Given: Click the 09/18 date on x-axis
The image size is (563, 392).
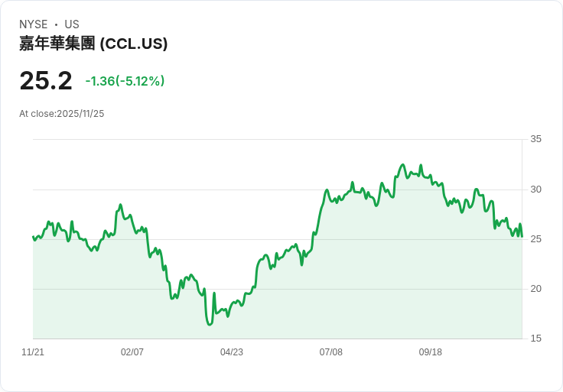Looking at the screenshot, I should coord(431,352).
